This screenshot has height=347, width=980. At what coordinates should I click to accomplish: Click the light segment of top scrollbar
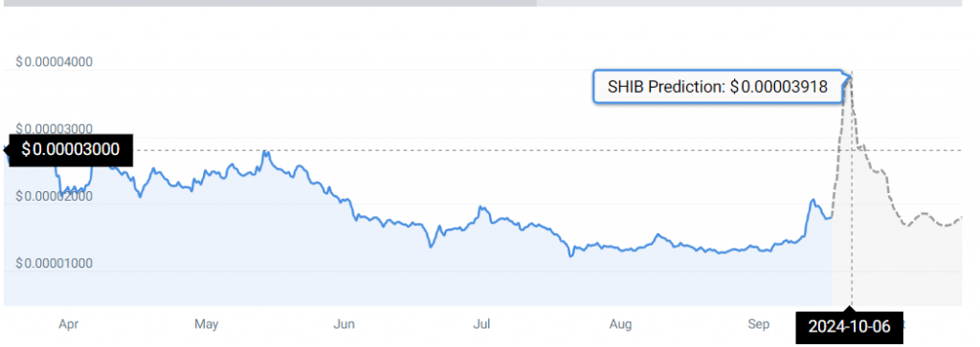pyautogui.click(x=748, y=3)
